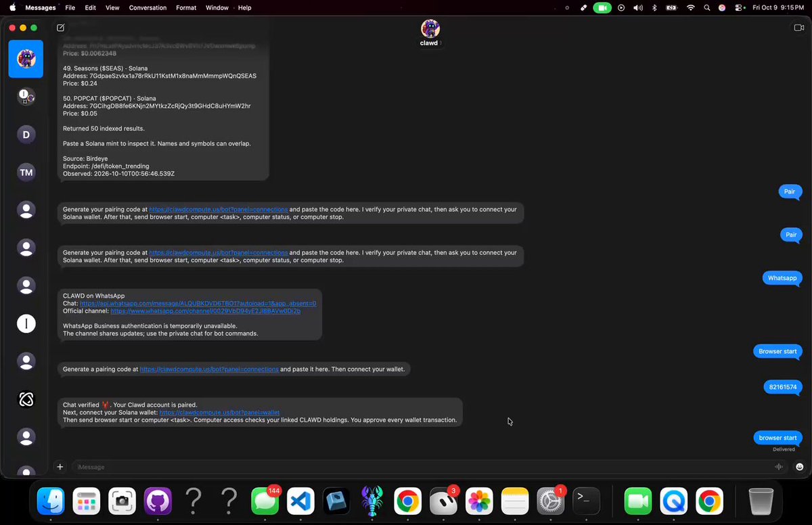
Task: Open the WhatsApp Chat api link
Action: point(198,304)
